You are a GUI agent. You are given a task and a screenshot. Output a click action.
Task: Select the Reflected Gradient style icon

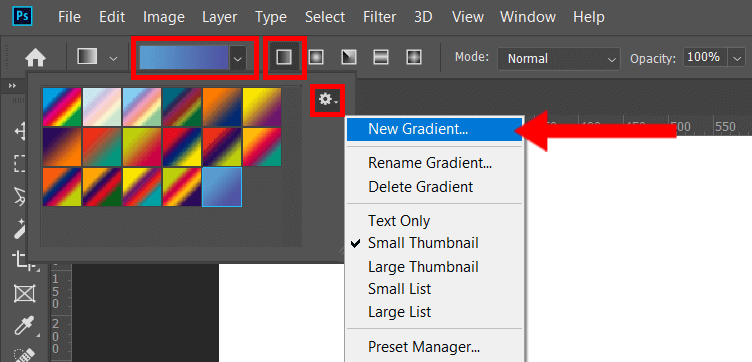381,58
